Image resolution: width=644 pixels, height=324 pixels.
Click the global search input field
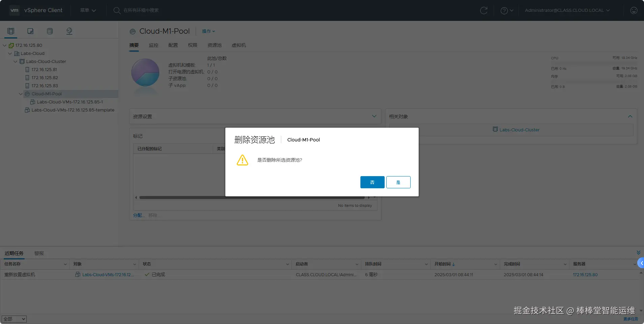(x=141, y=10)
